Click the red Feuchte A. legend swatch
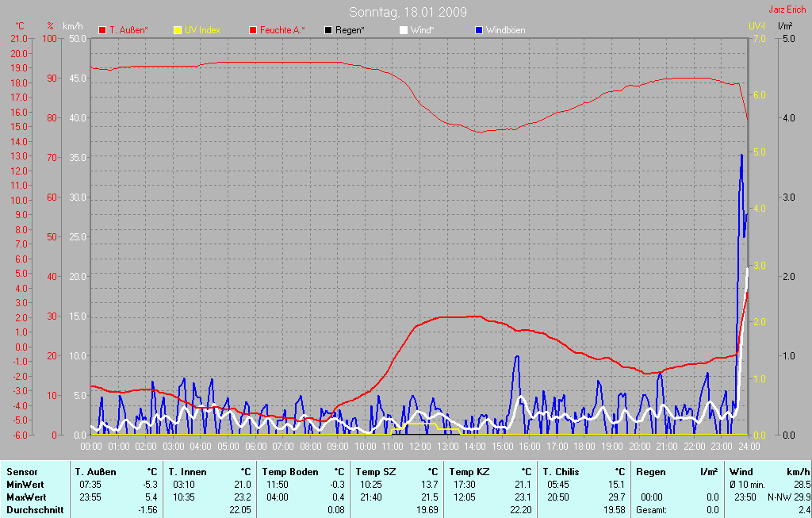 253,30
